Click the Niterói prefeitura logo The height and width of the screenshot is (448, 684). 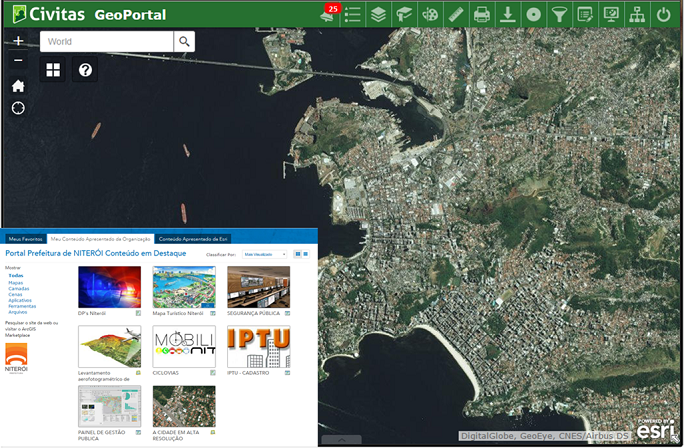pos(16,358)
